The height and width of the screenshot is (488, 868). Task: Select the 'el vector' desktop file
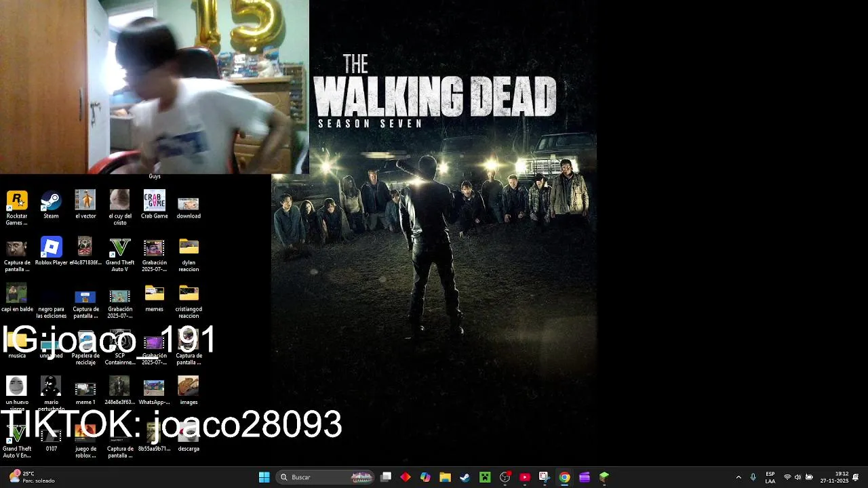(85, 205)
